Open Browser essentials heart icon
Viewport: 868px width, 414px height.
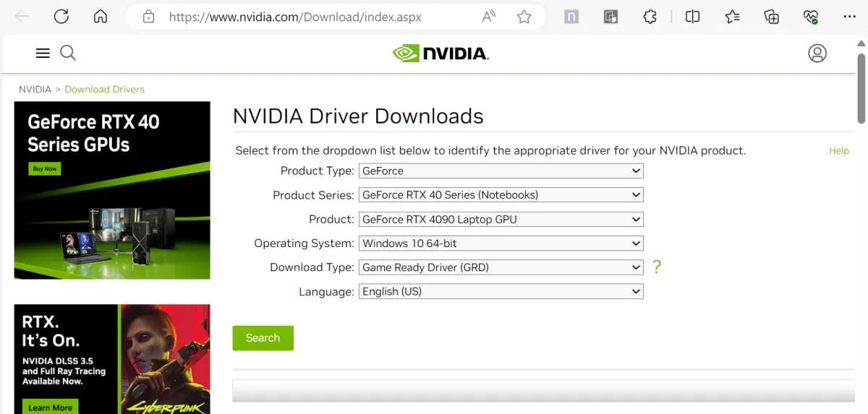(811, 17)
